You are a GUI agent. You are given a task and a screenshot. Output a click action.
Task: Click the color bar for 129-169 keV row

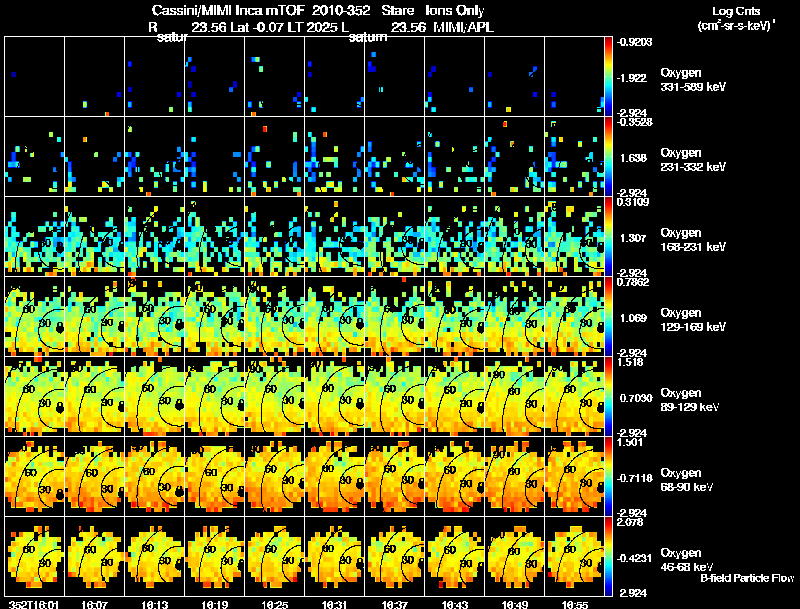[x=608, y=316]
